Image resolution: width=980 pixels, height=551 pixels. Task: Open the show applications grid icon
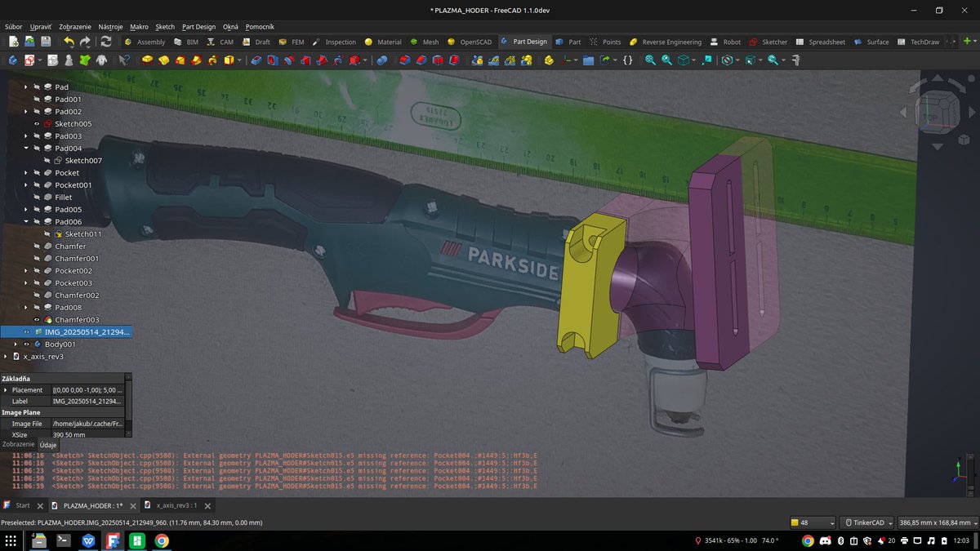pyautogui.click(x=11, y=540)
